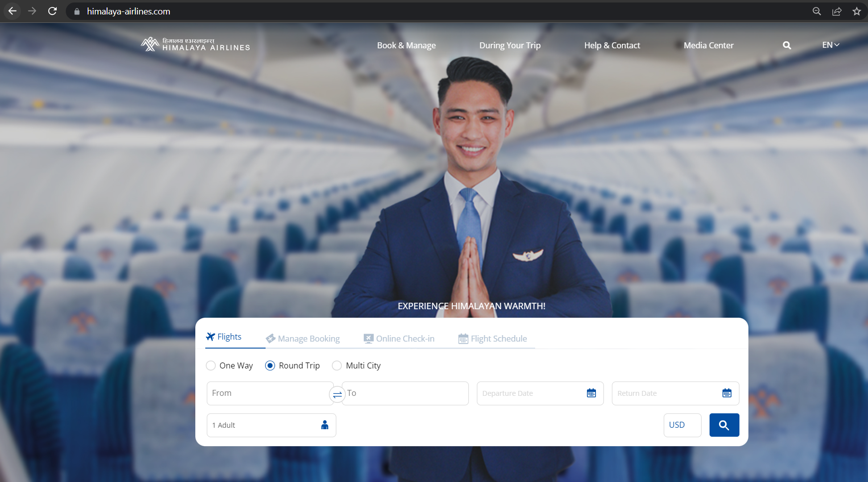Expand the EN language dropdown
The width and height of the screenshot is (868, 482).
830,45
